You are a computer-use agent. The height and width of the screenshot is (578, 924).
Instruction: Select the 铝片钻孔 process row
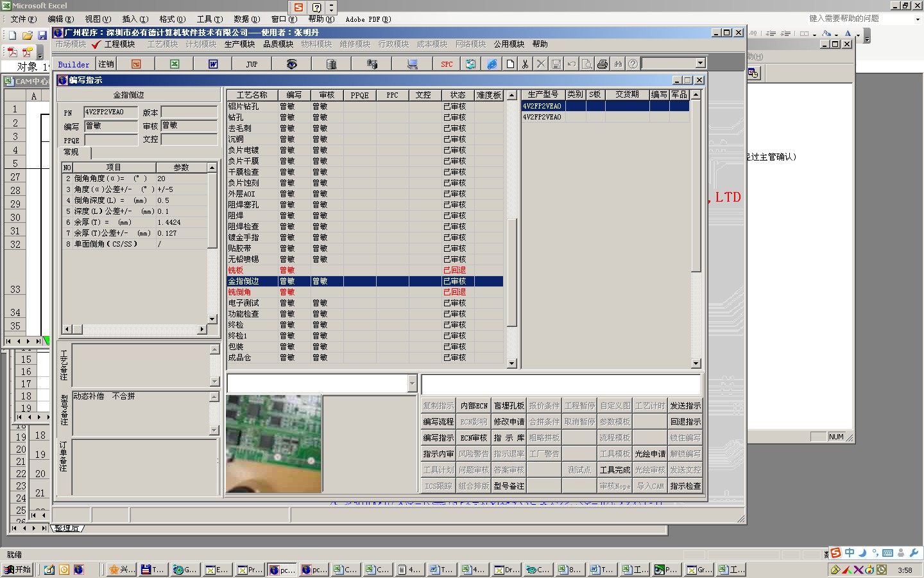364,107
